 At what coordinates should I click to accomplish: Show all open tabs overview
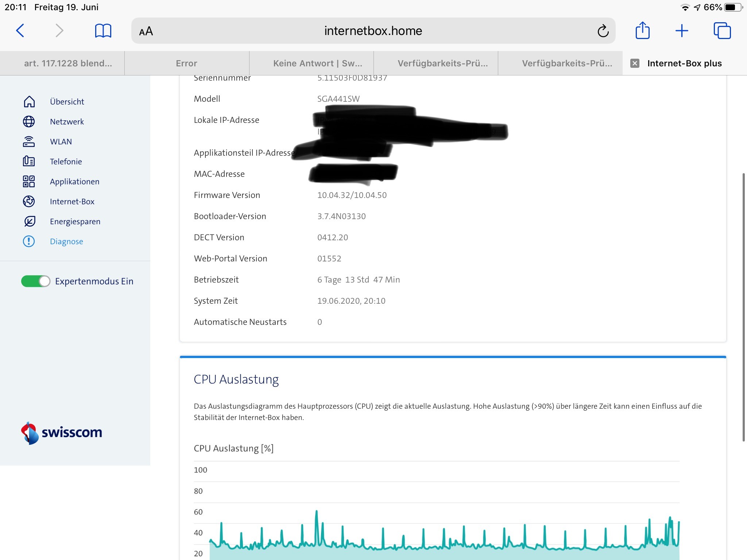click(x=722, y=31)
